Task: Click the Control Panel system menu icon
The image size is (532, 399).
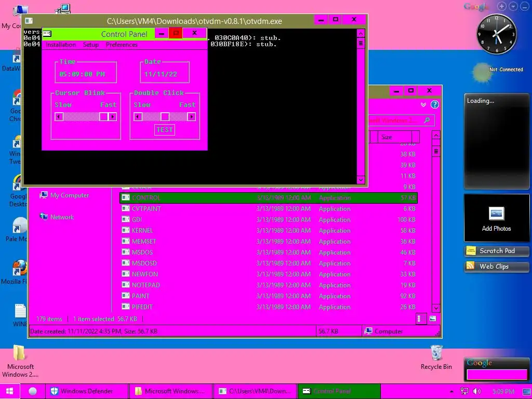Action: click(x=47, y=33)
